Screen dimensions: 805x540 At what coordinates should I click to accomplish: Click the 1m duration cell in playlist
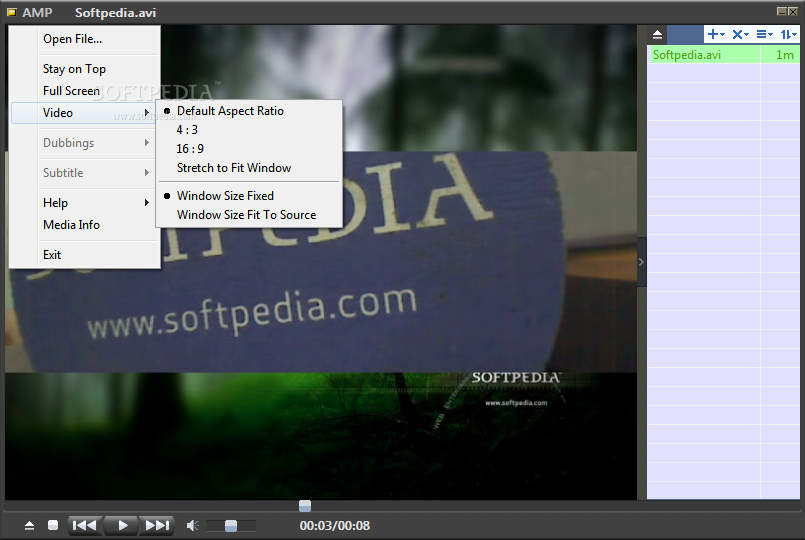[780, 54]
